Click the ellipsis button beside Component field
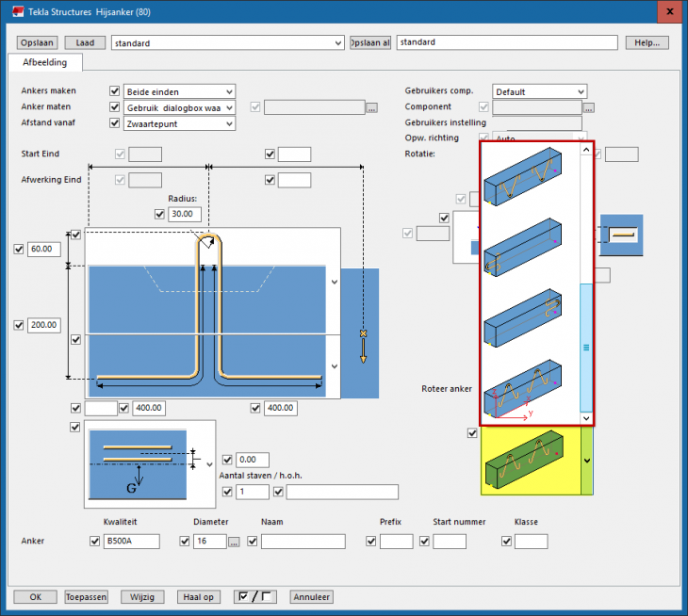688x616 pixels. coord(588,107)
